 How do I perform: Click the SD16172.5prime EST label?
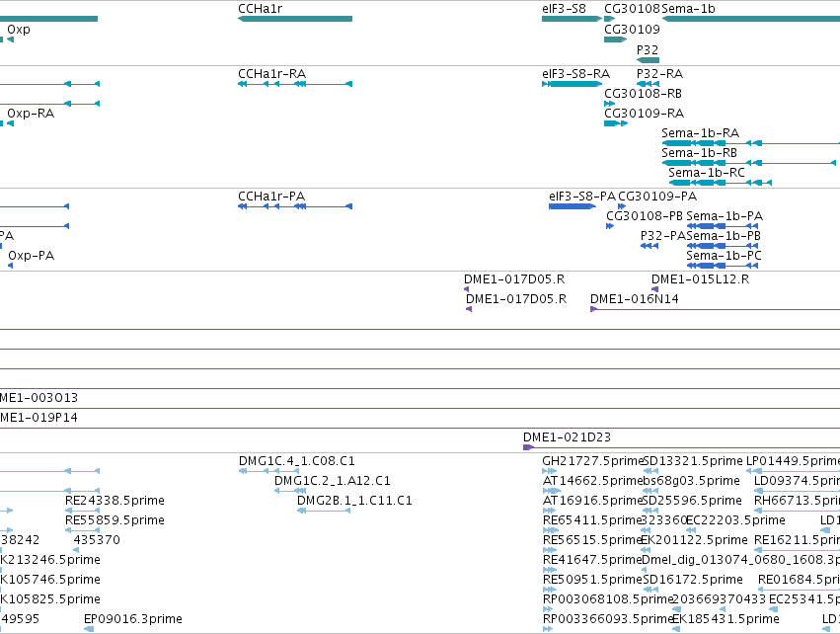coord(692,580)
